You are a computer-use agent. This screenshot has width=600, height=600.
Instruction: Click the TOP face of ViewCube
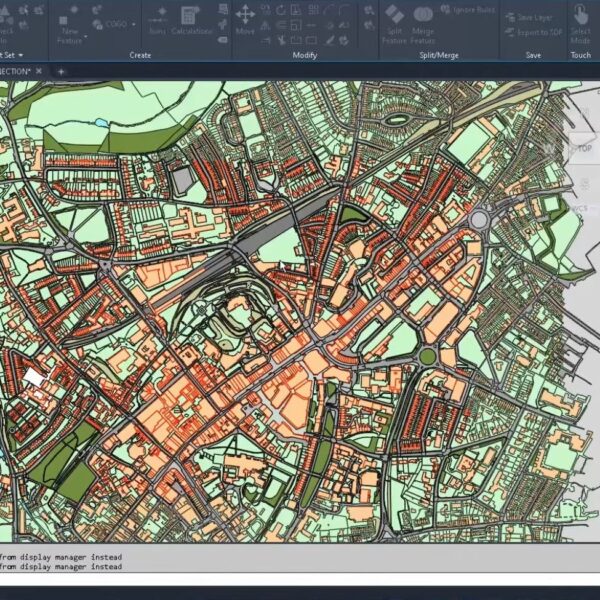pyautogui.click(x=584, y=148)
